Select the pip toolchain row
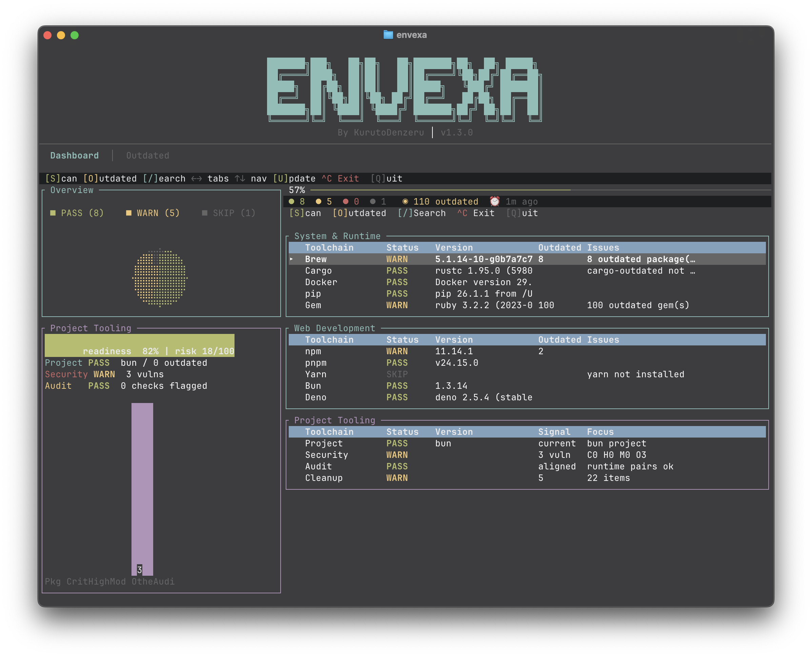This screenshot has height=657, width=812. (x=527, y=294)
